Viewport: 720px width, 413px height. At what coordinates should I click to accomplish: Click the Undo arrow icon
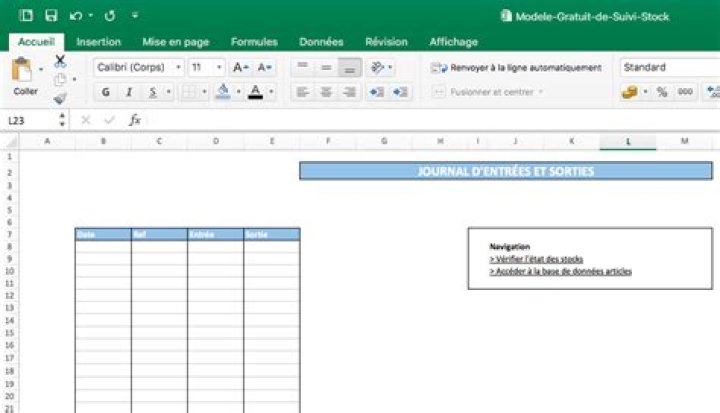pyautogui.click(x=76, y=16)
